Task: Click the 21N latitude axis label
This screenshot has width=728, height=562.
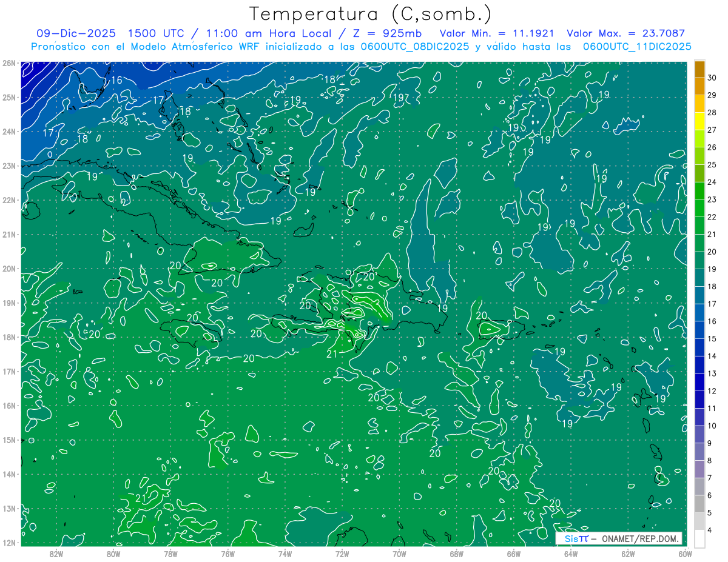Action: point(9,235)
